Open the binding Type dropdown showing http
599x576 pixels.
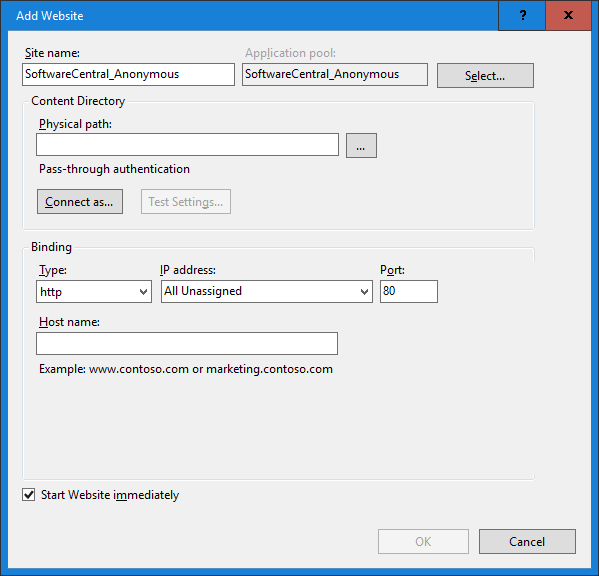point(94,292)
